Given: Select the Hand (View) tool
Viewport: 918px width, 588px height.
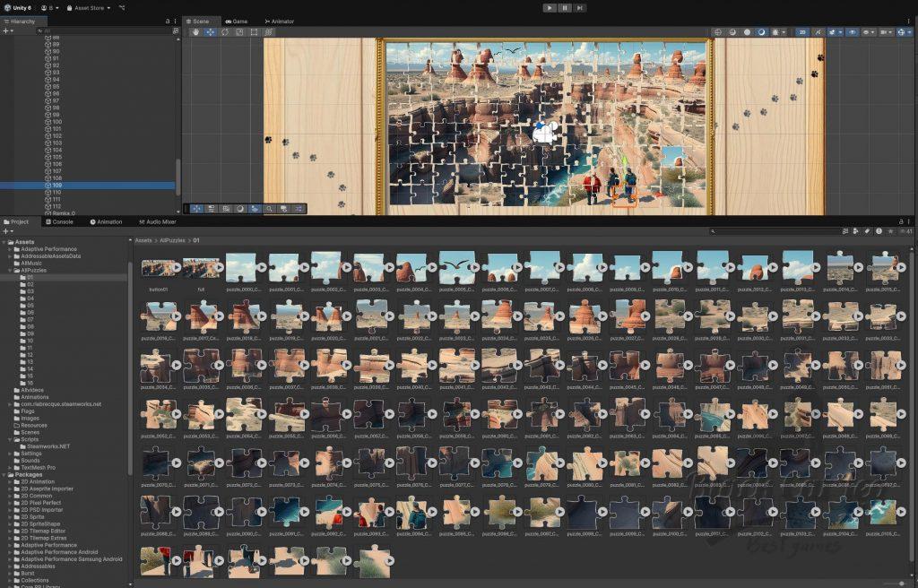Looking at the screenshot, I should pyautogui.click(x=196, y=32).
